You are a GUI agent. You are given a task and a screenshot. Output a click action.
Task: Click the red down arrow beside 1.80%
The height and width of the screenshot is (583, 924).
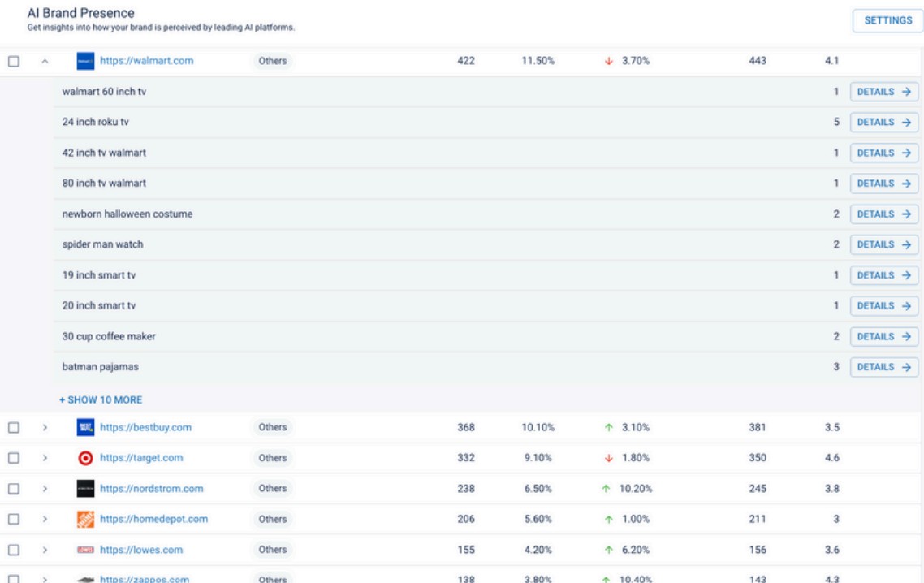[x=609, y=458]
